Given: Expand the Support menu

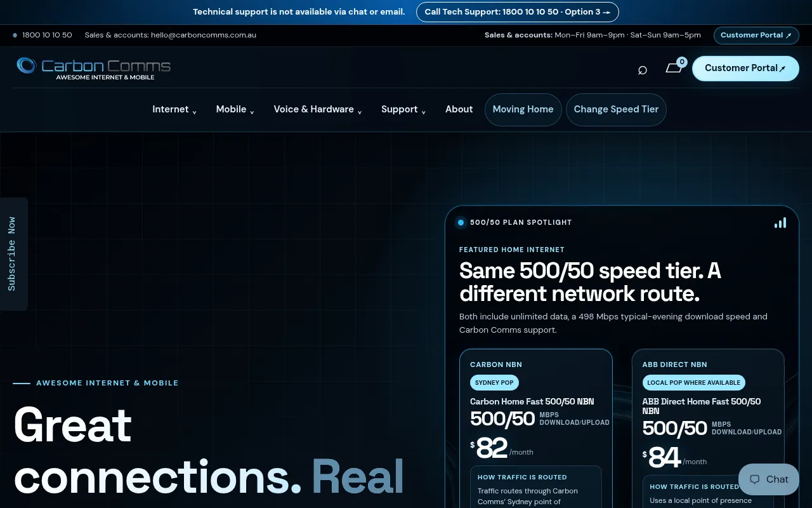Looking at the screenshot, I should tap(403, 109).
